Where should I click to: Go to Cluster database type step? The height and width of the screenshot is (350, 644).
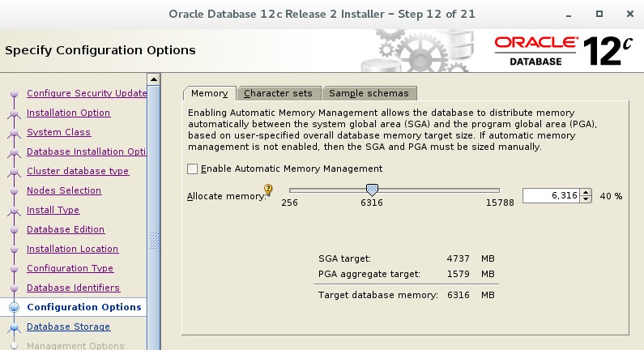point(78,171)
